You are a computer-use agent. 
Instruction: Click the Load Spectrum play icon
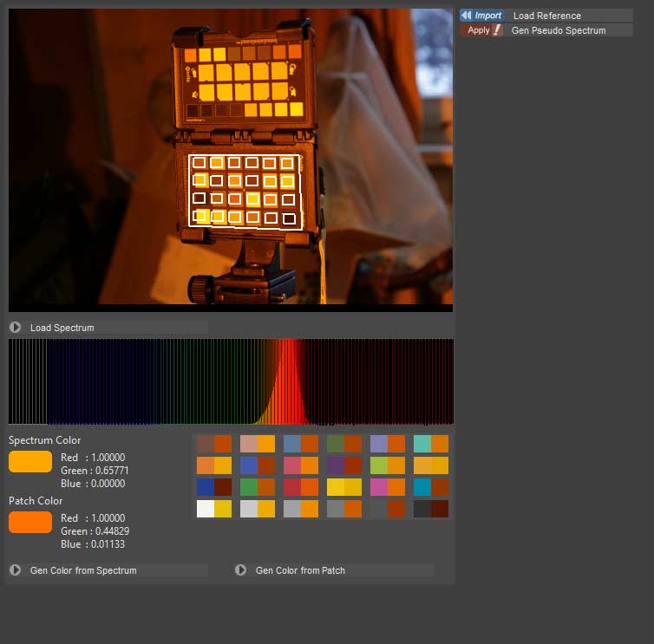click(x=15, y=328)
